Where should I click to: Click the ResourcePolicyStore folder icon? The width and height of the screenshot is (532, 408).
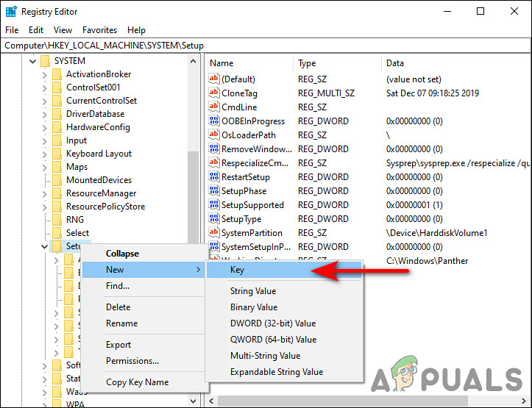click(57, 207)
